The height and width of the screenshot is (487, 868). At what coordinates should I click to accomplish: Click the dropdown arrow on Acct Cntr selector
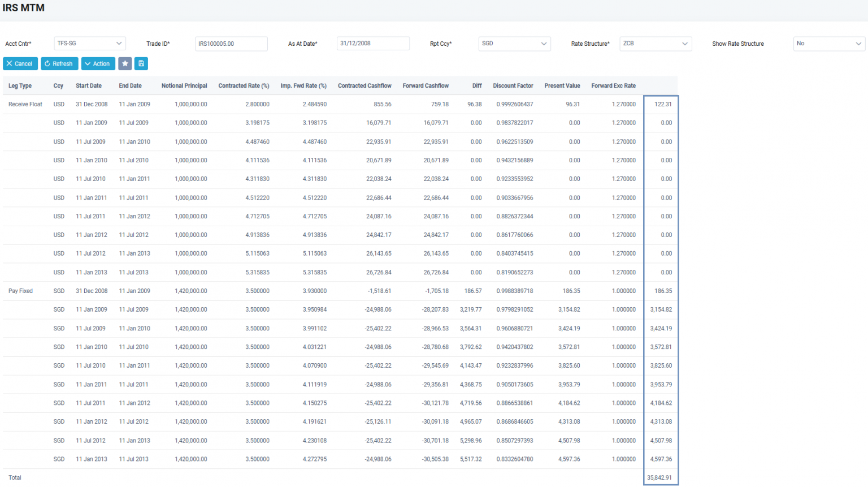[x=119, y=43]
